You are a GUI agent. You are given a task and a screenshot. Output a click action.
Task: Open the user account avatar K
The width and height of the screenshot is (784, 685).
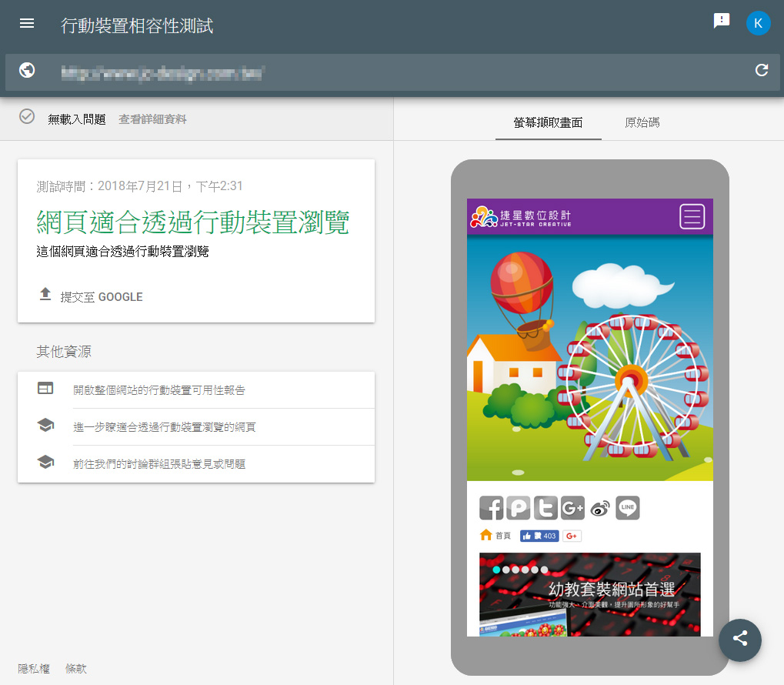pos(758,22)
